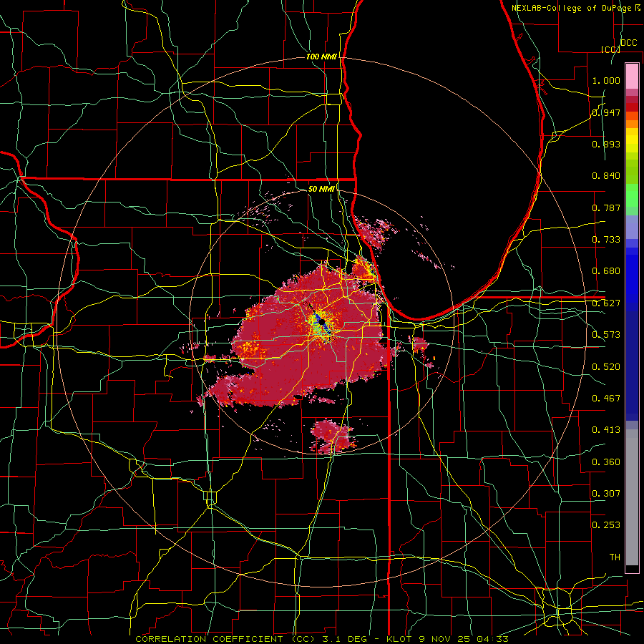This screenshot has width=644, height=644.
Task: Click the 0.627 scale value
Action: coord(606,303)
